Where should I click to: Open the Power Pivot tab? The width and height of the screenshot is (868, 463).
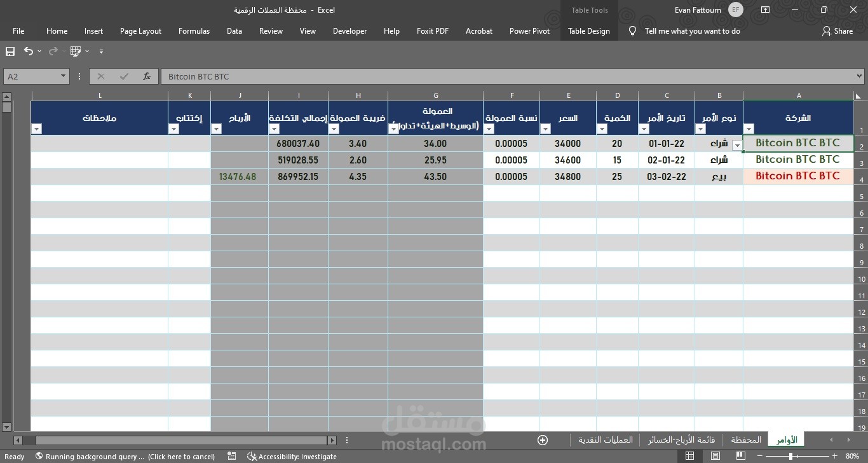[529, 31]
